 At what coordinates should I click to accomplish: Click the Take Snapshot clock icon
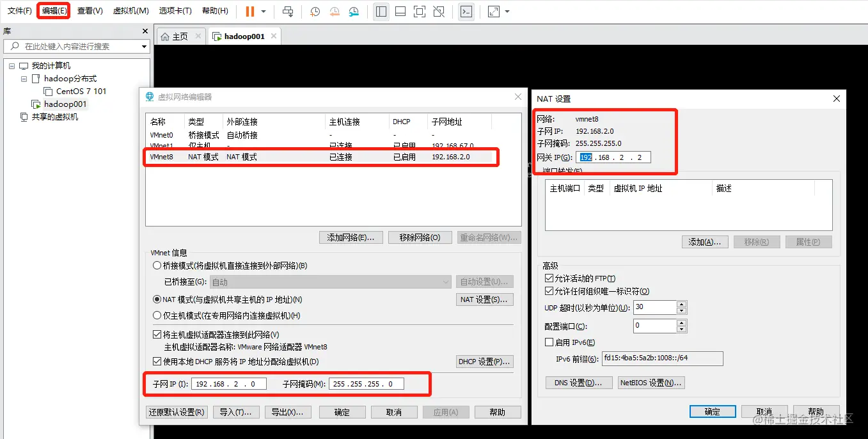315,12
